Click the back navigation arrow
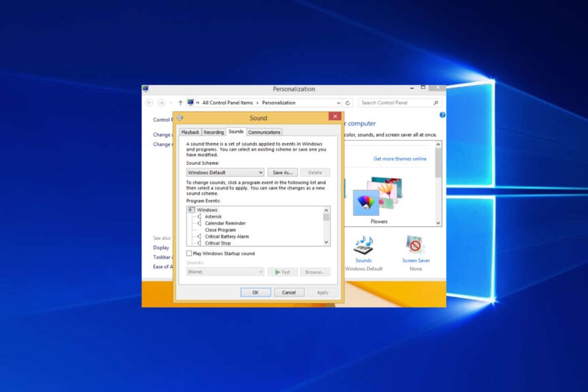This screenshot has width=588, height=392. 150,102
